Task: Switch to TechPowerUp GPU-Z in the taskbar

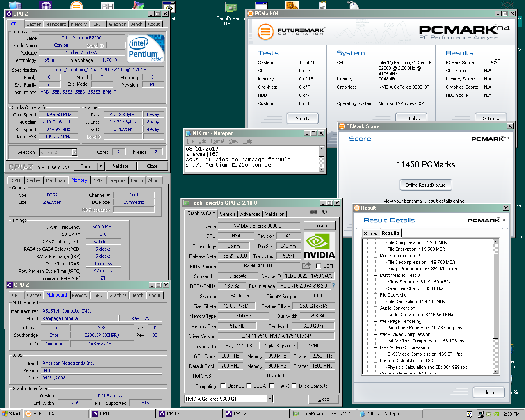Action: pyautogui.click(x=323, y=414)
